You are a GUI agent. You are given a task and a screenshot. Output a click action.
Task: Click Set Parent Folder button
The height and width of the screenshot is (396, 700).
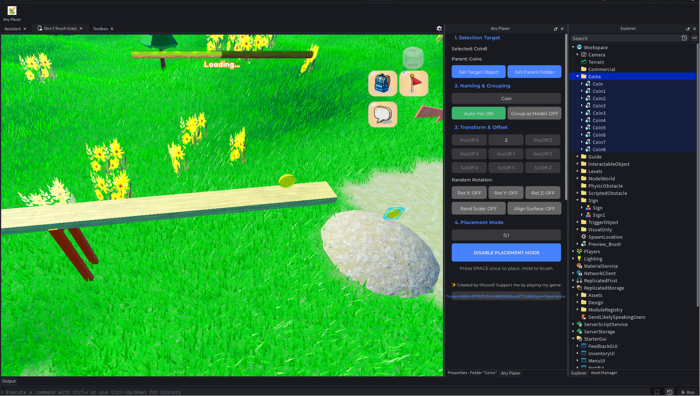coord(534,72)
